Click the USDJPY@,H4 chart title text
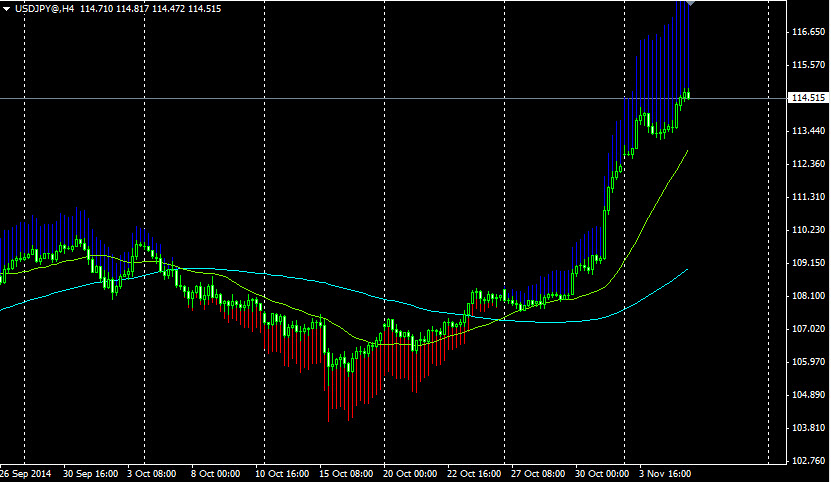Screen dimensions: 831x482 tap(45, 9)
